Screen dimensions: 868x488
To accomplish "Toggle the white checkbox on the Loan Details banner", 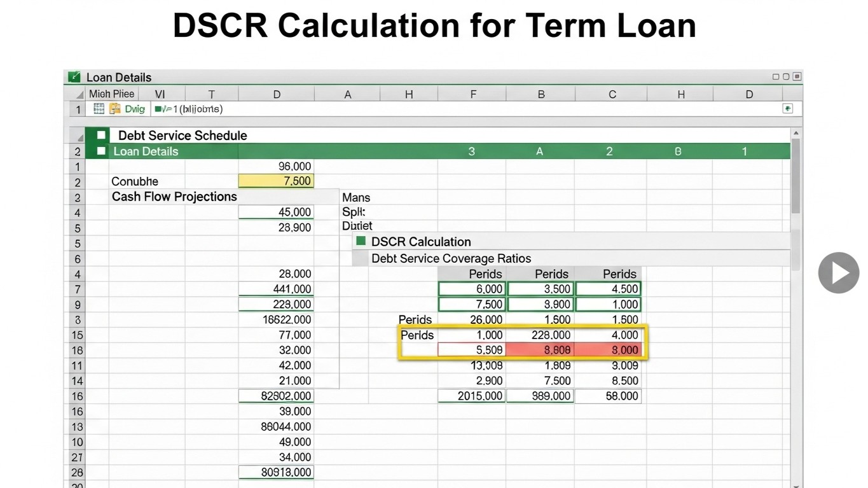I will [102, 151].
